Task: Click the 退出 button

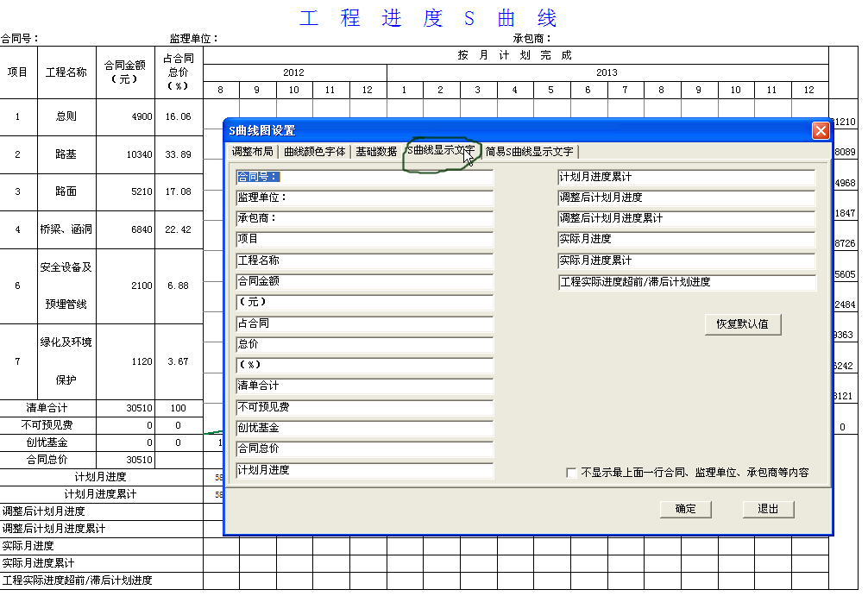Action: click(768, 509)
